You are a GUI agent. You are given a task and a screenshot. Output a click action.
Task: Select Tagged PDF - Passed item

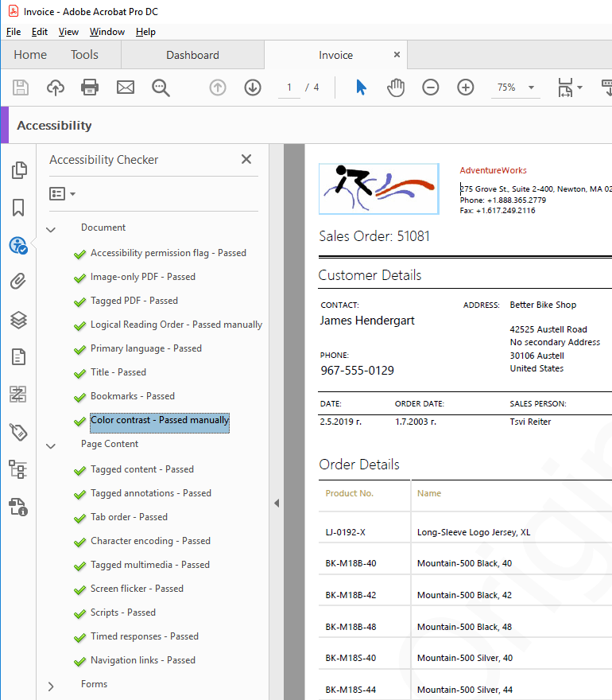(134, 301)
